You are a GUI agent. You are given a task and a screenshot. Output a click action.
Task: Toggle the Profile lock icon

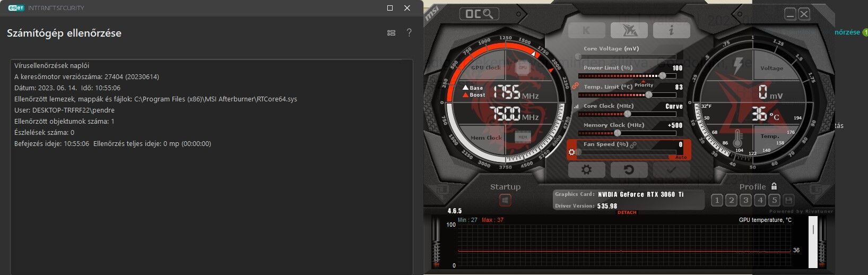coord(774,186)
